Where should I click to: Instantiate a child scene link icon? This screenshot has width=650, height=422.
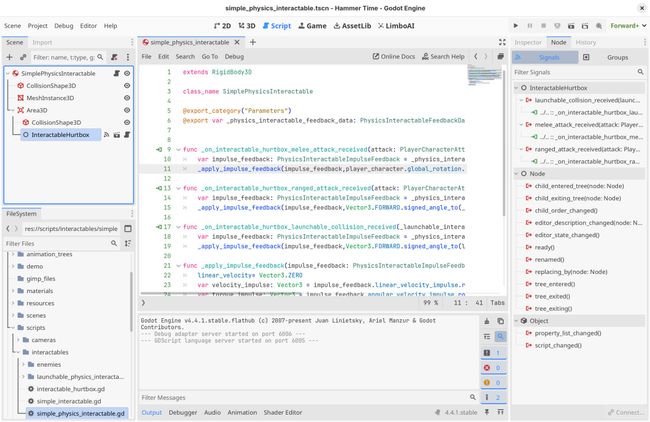coord(23,57)
